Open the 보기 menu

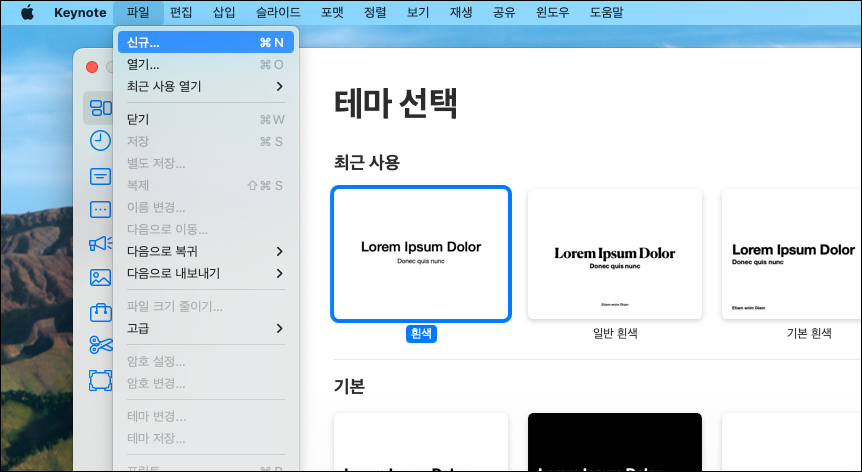418,12
